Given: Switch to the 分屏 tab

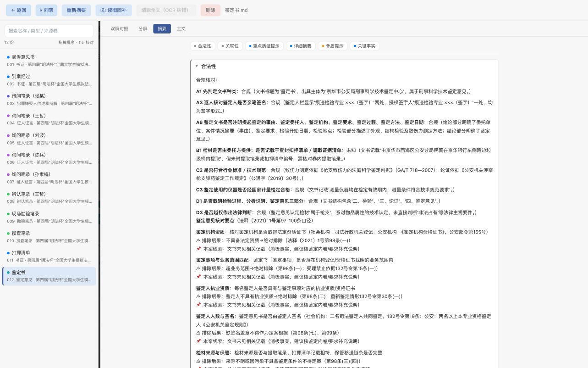Looking at the screenshot, I should (143, 28).
